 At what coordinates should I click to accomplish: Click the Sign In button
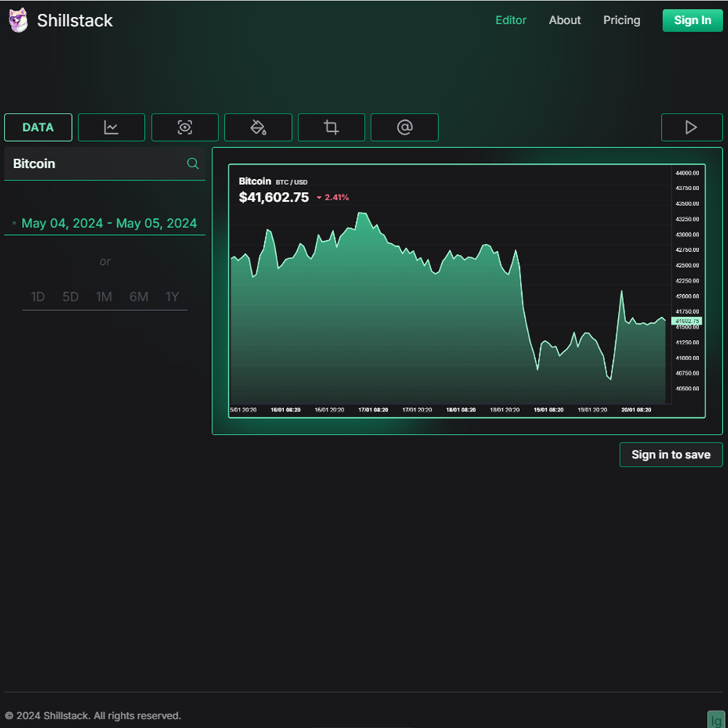tap(692, 20)
